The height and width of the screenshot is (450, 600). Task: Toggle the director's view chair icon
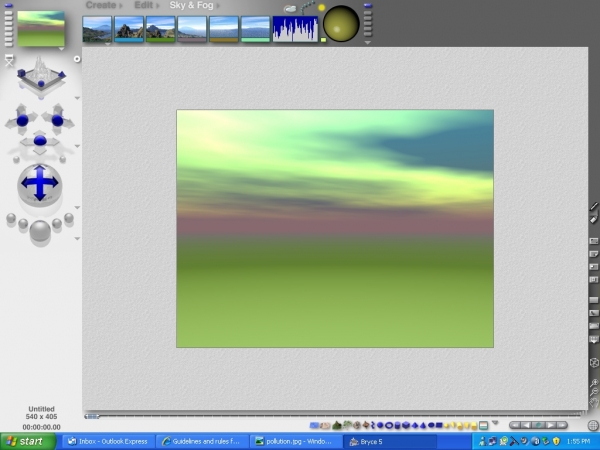pyautogui.click(x=9, y=60)
